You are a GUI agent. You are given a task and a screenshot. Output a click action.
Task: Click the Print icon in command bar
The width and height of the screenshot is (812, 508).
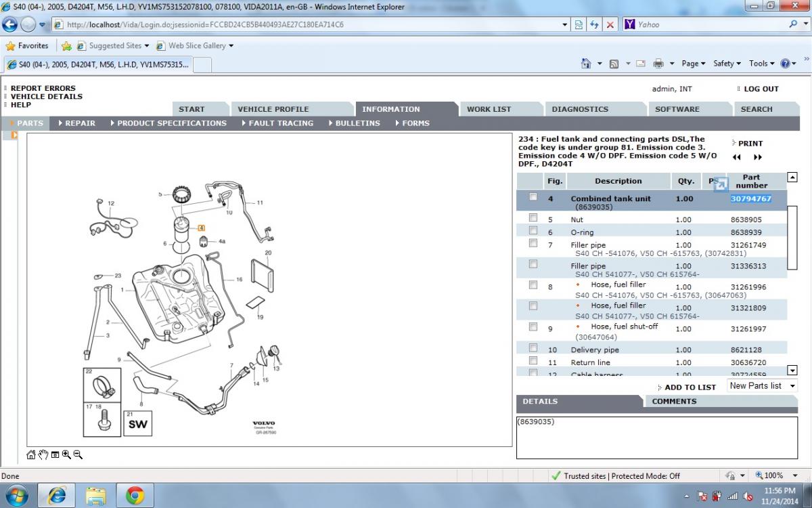point(658,64)
